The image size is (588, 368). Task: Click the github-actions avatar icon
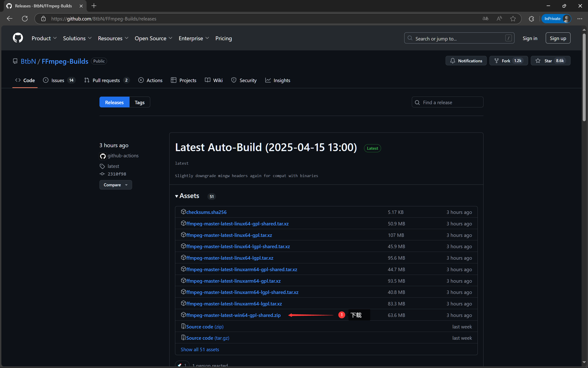103,156
